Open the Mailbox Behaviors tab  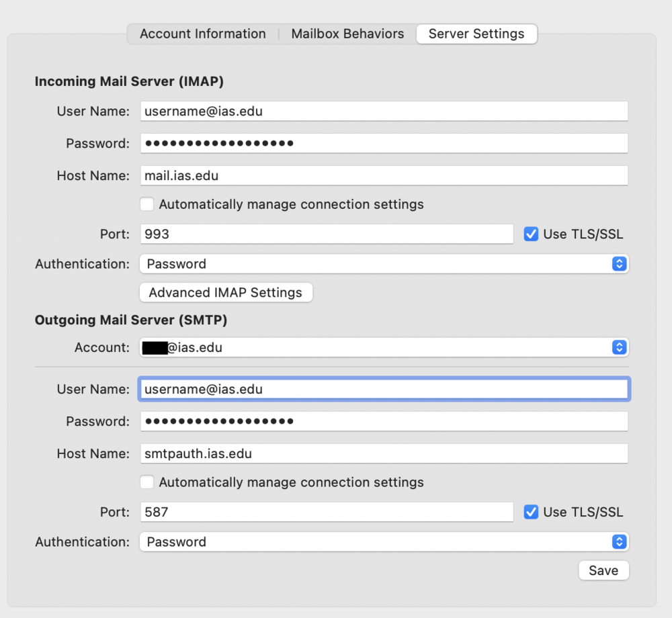pos(347,34)
